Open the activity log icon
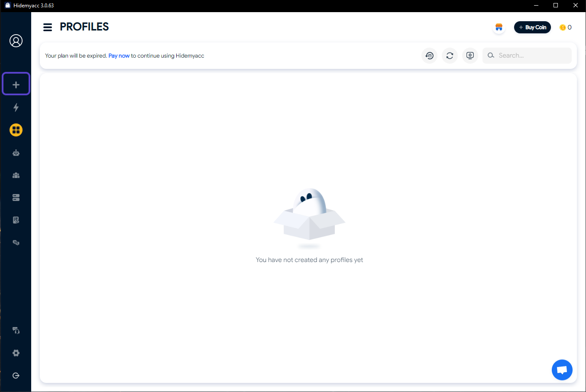This screenshot has width=586, height=392. [x=16, y=220]
